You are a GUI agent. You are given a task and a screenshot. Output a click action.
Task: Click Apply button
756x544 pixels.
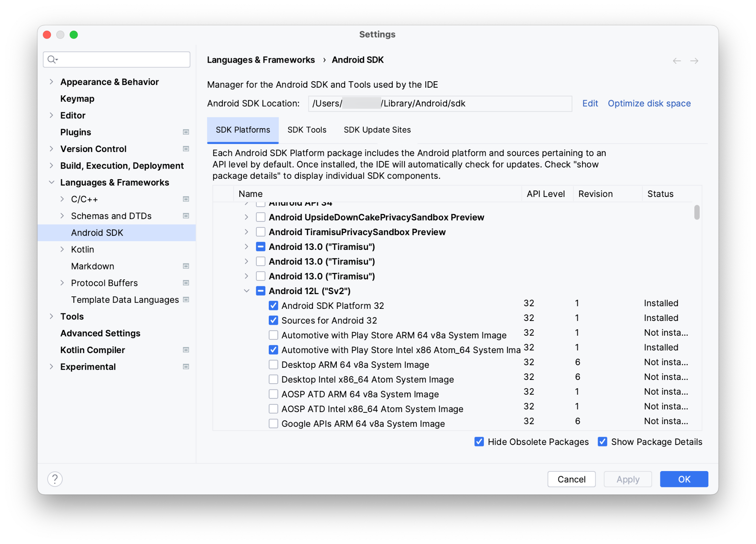[x=627, y=479]
